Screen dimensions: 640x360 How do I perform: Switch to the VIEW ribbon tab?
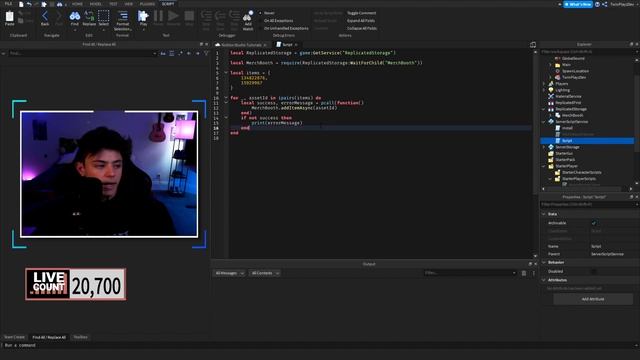129,4
